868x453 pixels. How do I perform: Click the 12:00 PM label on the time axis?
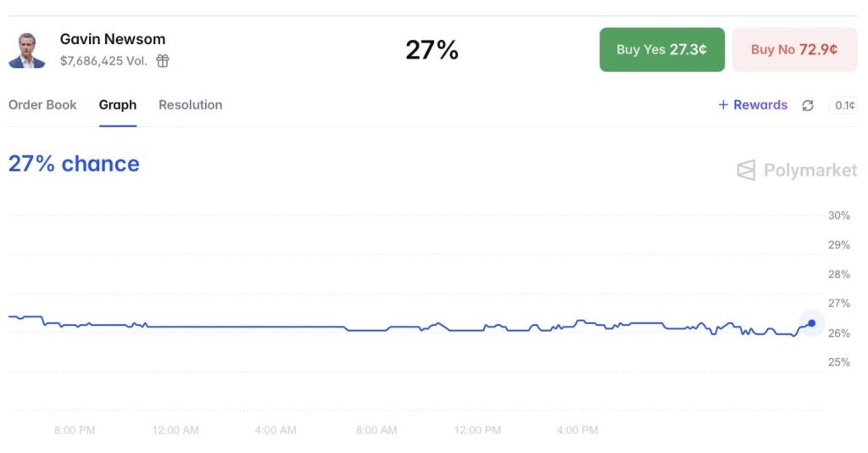click(477, 430)
